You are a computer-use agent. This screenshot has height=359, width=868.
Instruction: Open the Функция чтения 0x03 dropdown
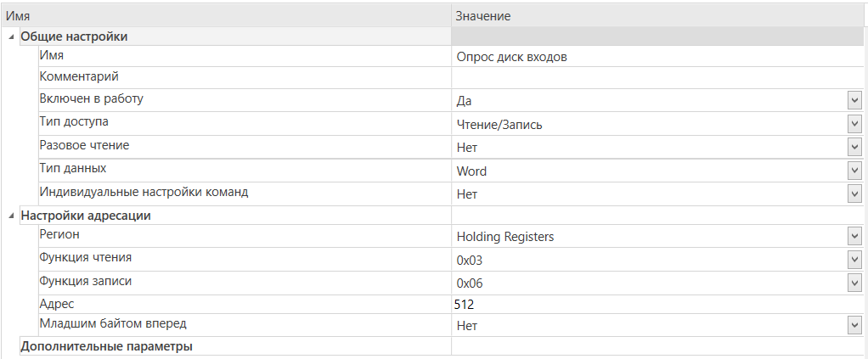pos(854,260)
